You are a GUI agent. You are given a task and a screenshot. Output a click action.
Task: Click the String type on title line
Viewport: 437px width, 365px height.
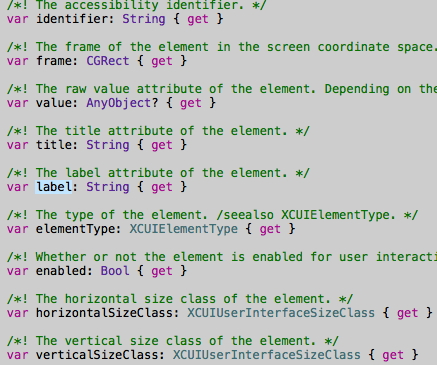click(108, 145)
